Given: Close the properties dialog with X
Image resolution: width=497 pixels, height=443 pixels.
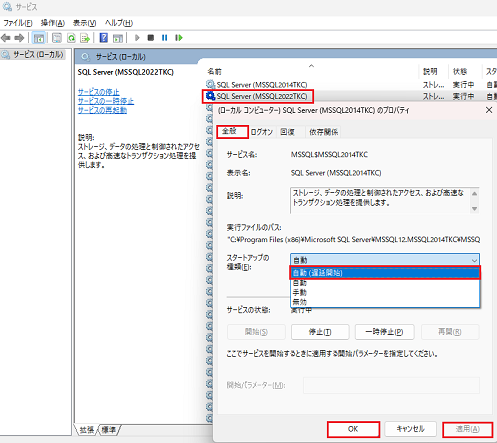Looking at the screenshot, I should 489,110.
